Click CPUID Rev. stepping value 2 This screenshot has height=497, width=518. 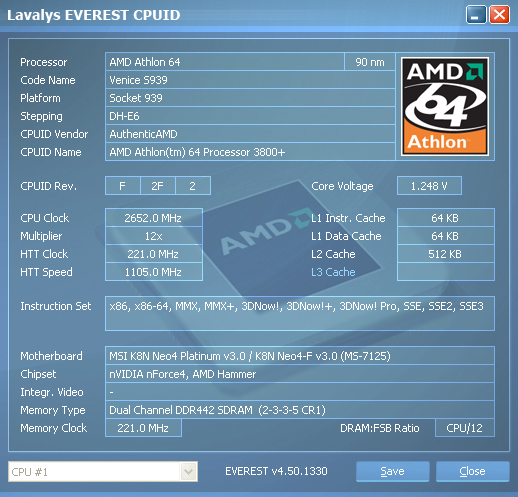[193, 186]
